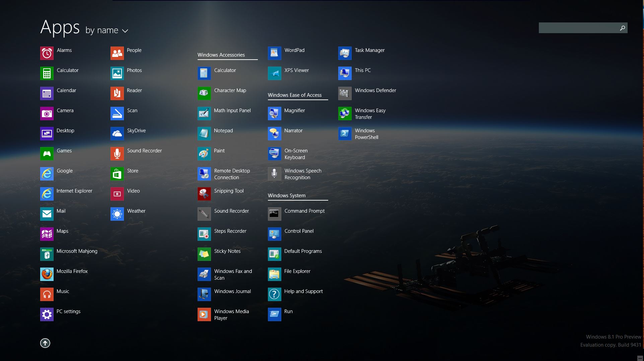Viewport: 644px width, 361px height.
Task: Open the Calendar app icon
Action: pos(47,93)
